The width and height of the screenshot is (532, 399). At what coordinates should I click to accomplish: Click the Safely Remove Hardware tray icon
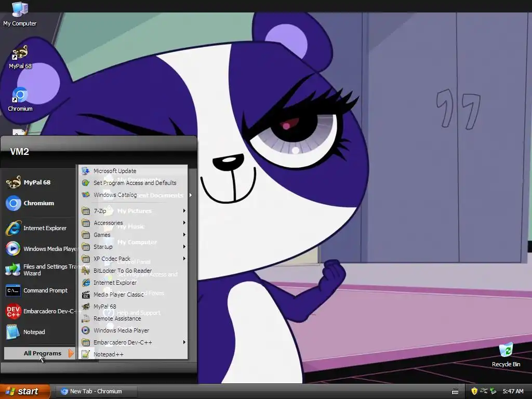493,391
